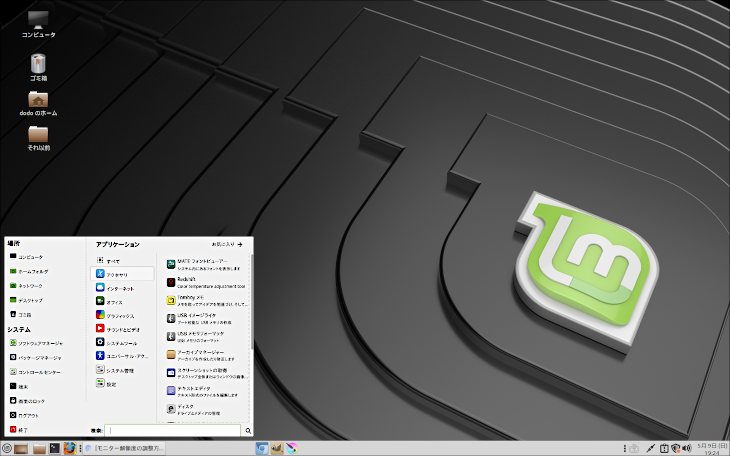
Task: Click ログアウト in the menu
Action: tap(24, 415)
